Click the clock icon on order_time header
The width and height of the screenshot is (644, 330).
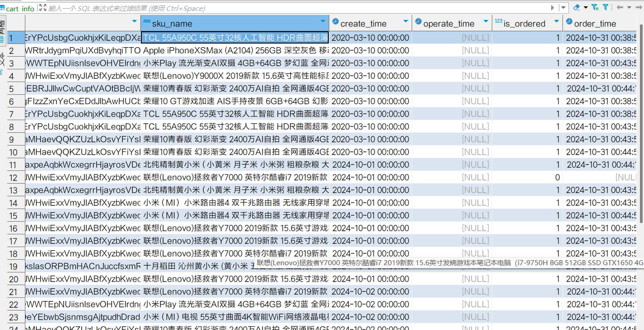(569, 21)
